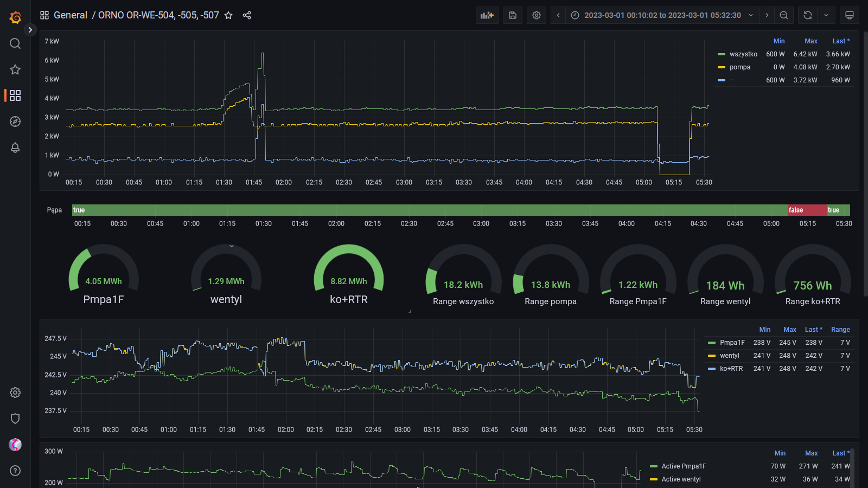Click the Add panel icon
This screenshot has width=868, height=488.
487,15
